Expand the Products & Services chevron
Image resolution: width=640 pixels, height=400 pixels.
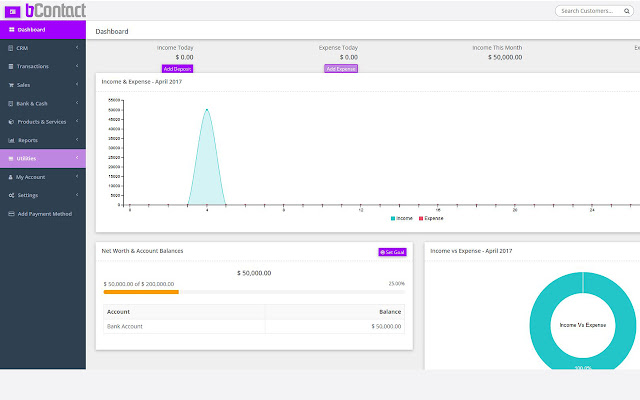(77, 122)
